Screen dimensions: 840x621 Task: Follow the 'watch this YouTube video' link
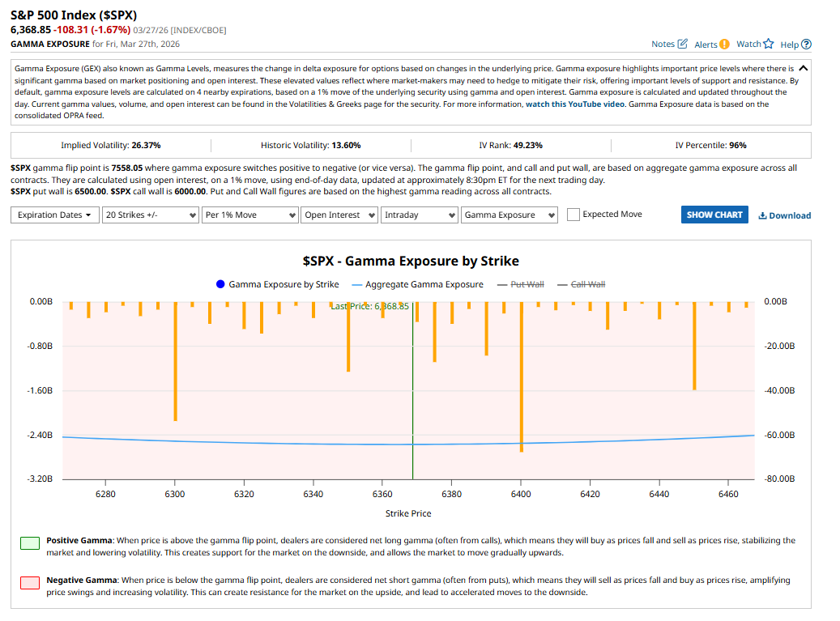pyautogui.click(x=575, y=104)
